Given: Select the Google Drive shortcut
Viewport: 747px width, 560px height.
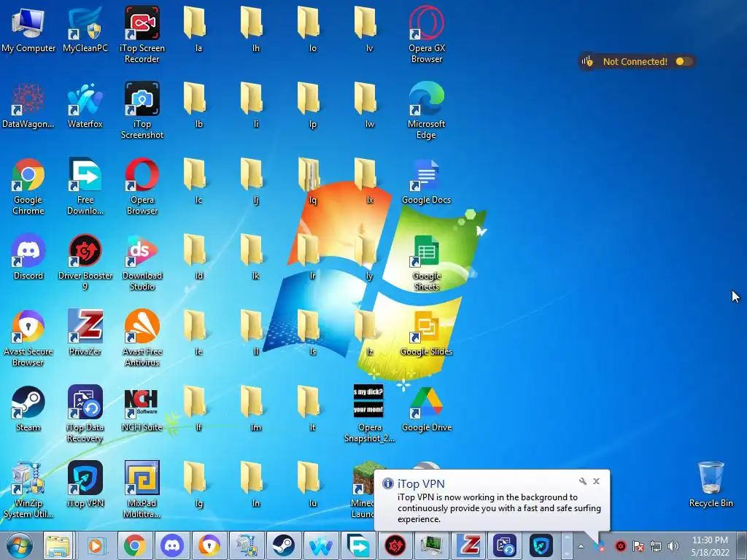Looking at the screenshot, I should [x=426, y=408].
